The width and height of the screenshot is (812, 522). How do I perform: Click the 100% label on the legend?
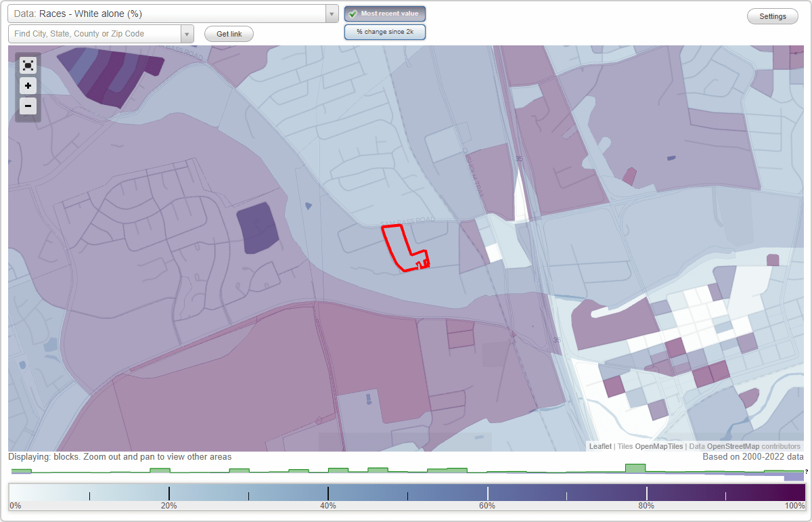click(x=794, y=506)
